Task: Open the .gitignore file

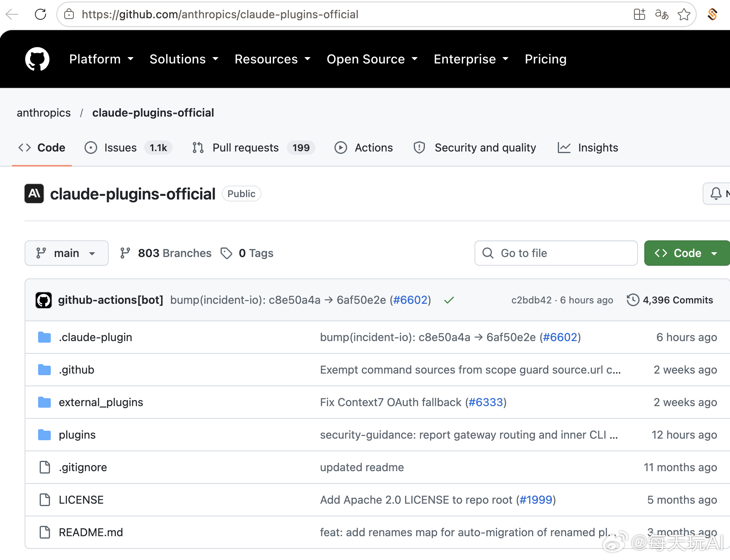Action: (x=83, y=467)
